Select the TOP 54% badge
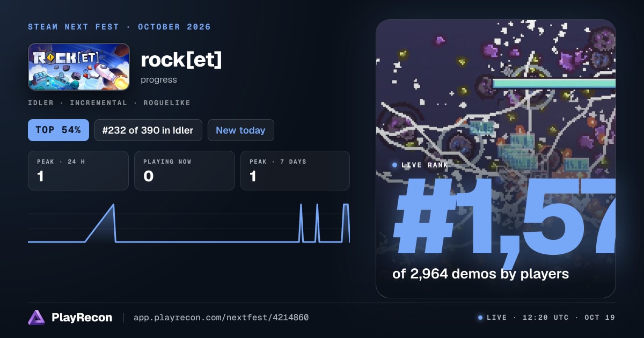The height and width of the screenshot is (338, 644). coord(58,130)
